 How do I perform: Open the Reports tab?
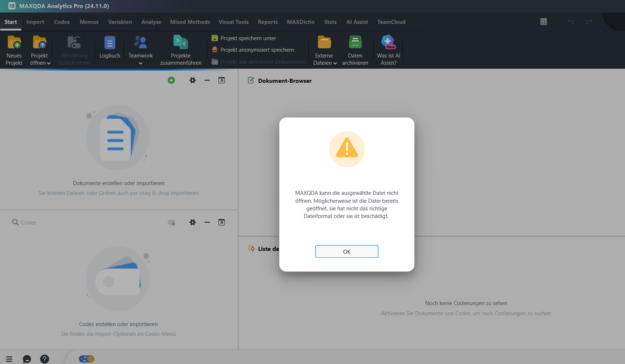tap(268, 22)
